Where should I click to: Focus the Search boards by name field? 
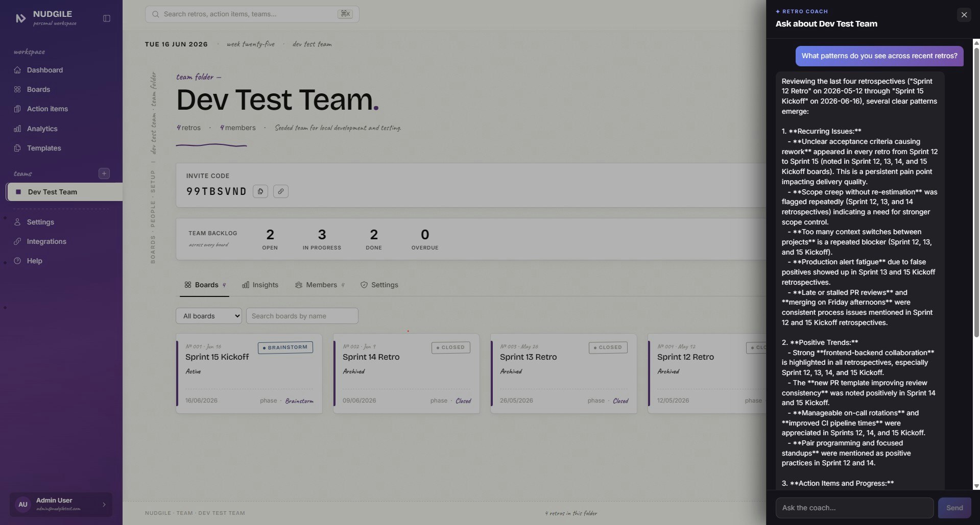click(x=302, y=316)
